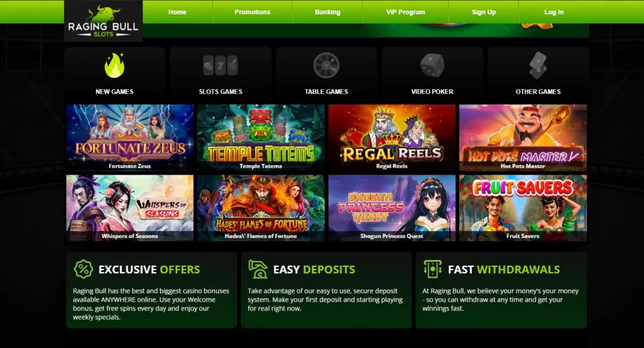The height and width of the screenshot is (348, 644).
Task: Open the Promotions menu item
Action: coord(252,12)
